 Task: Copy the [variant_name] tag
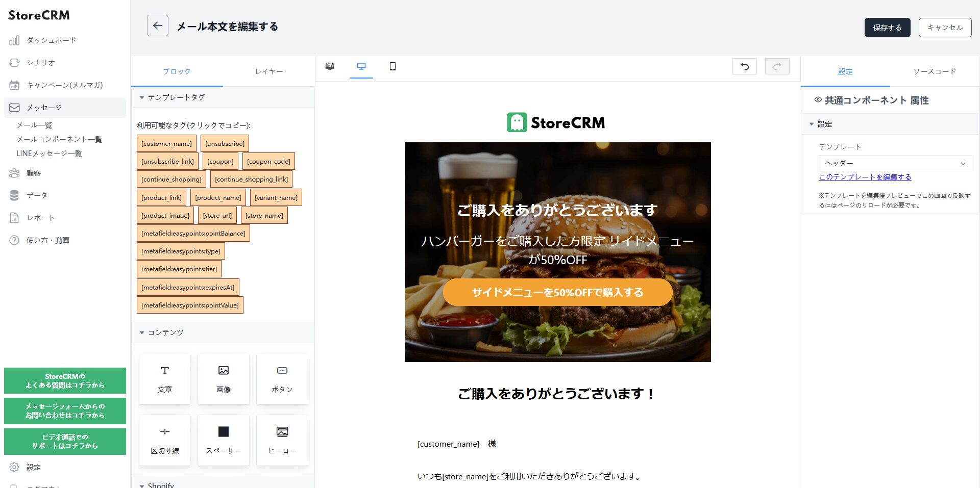tap(276, 197)
